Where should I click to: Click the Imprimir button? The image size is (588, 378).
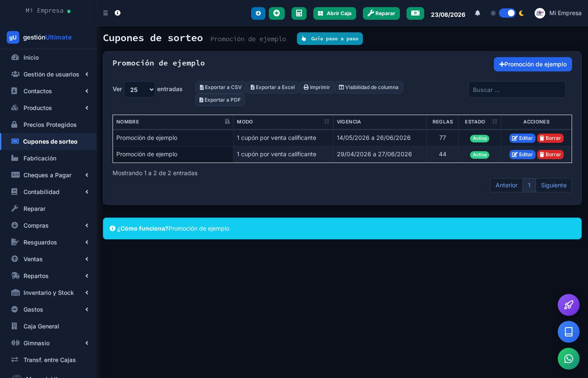click(x=317, y=87)
